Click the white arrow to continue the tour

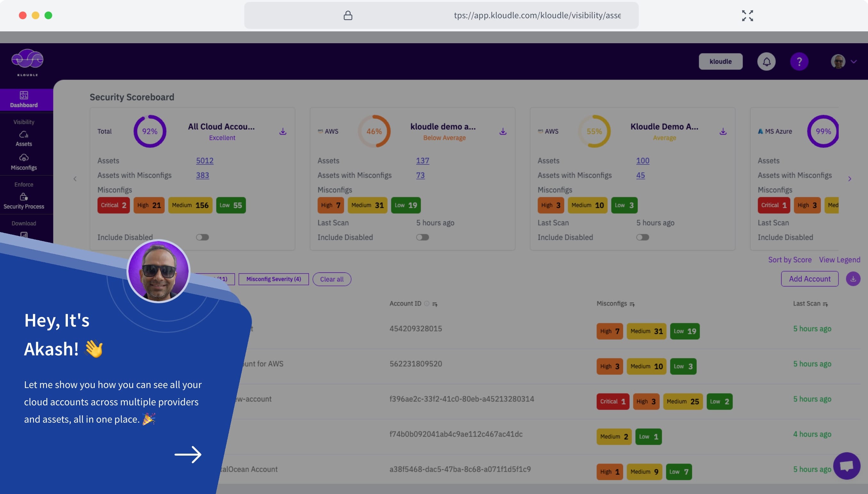(x=188, y=454)
